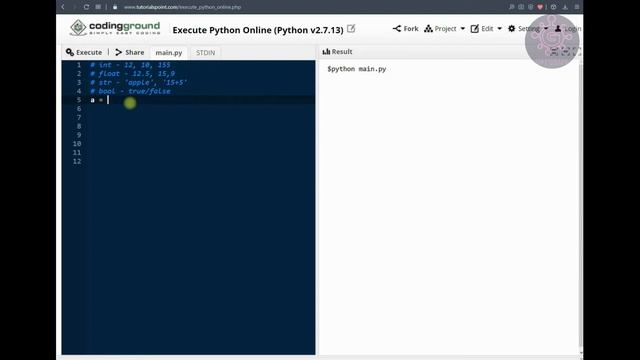Run code with the Execute button

(x=84, y=52)
